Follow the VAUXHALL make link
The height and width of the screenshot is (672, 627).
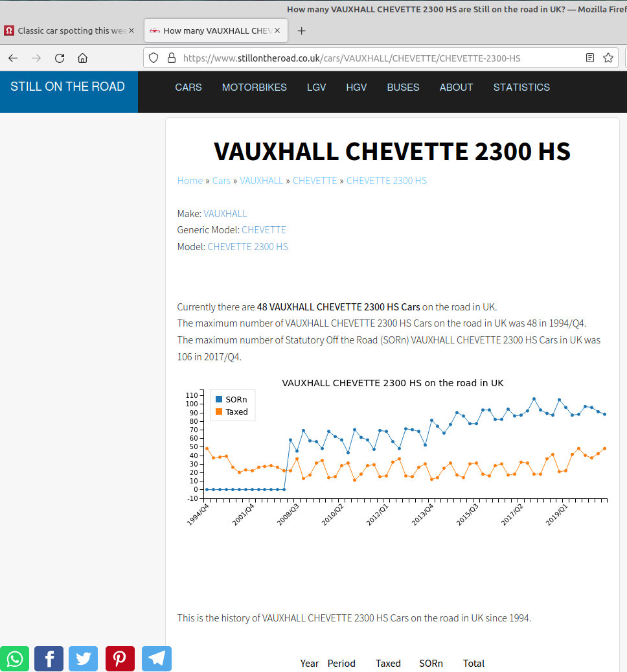click(225, 213)
